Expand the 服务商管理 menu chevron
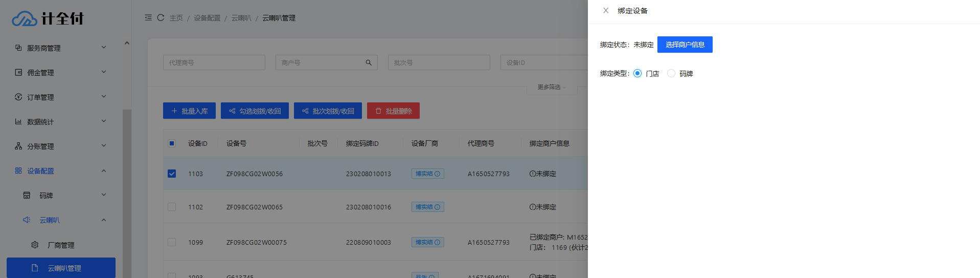 click(104, 47)
